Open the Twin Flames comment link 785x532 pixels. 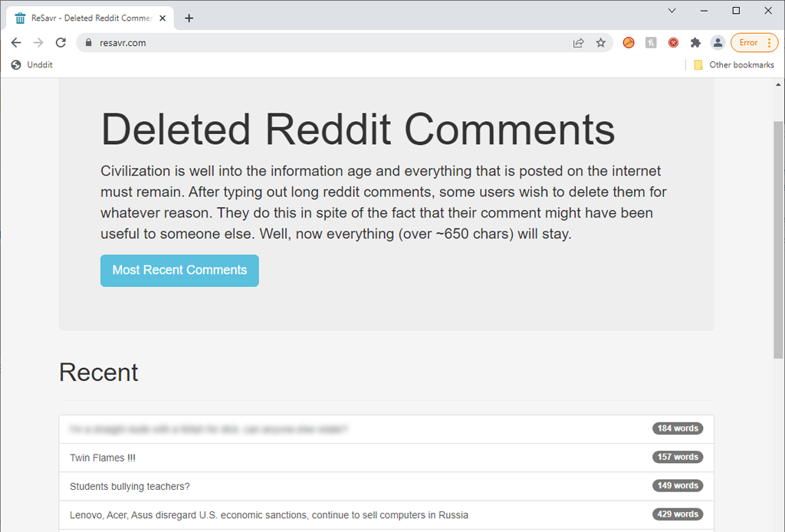point(103,457)
